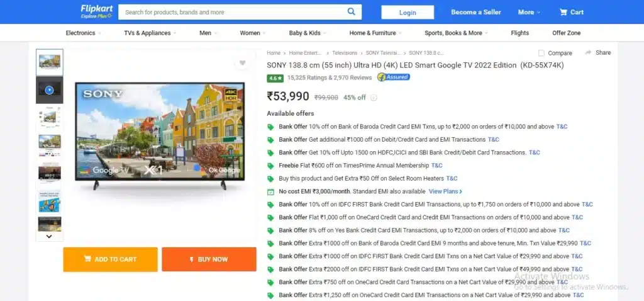Expand the Electronics menu

pyautogui.click(x=84, y=33)
